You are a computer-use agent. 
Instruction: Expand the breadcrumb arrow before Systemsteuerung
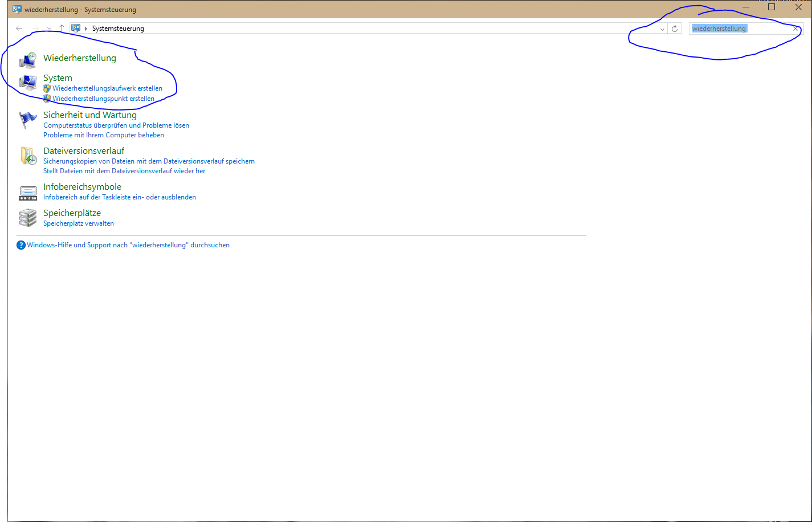tap(86, 28)
